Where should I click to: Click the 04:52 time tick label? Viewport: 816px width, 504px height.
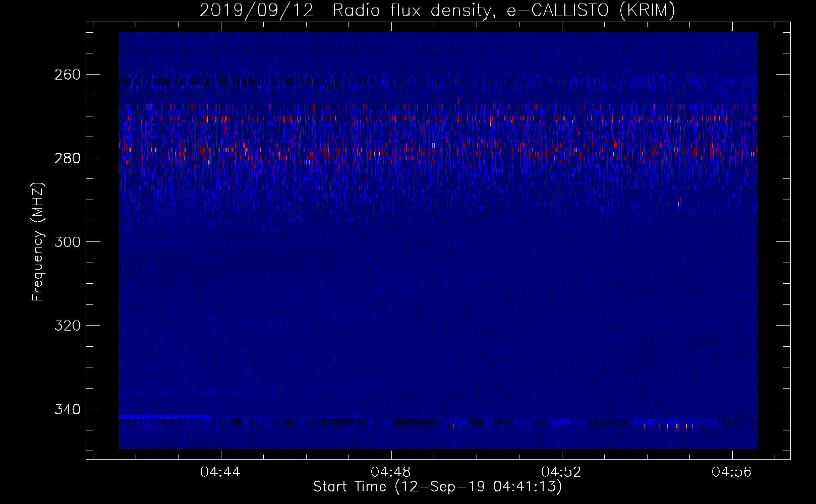tap(561, 472)
